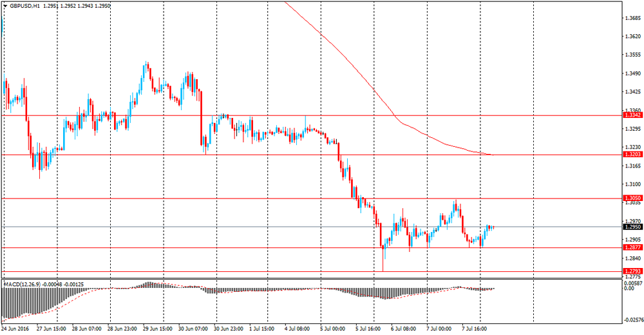Click the 24 Jun 2016 date label
Viewport: 644px width, 335px height.
coord(15,329)
